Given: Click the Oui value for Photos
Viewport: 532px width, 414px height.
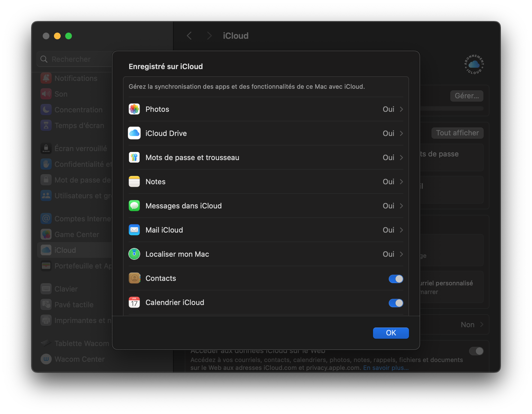Looking at the screenshot, I should pos(388,109).
